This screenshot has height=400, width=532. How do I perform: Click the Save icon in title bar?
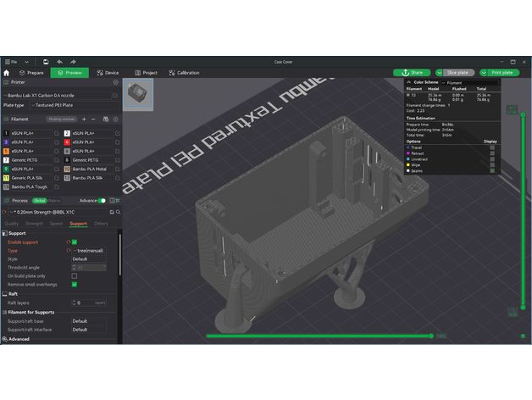(44, 62)
